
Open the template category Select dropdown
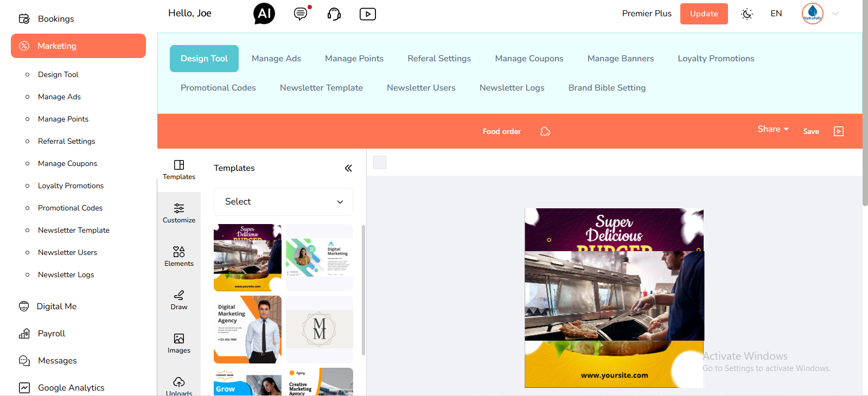[283, 202]
